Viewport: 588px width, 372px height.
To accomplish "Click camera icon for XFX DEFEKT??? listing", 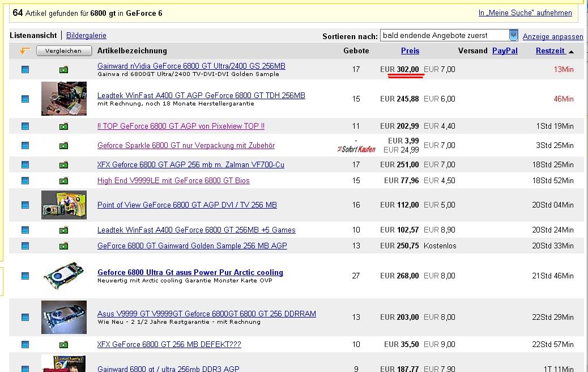I will click(x=64, y=344).
